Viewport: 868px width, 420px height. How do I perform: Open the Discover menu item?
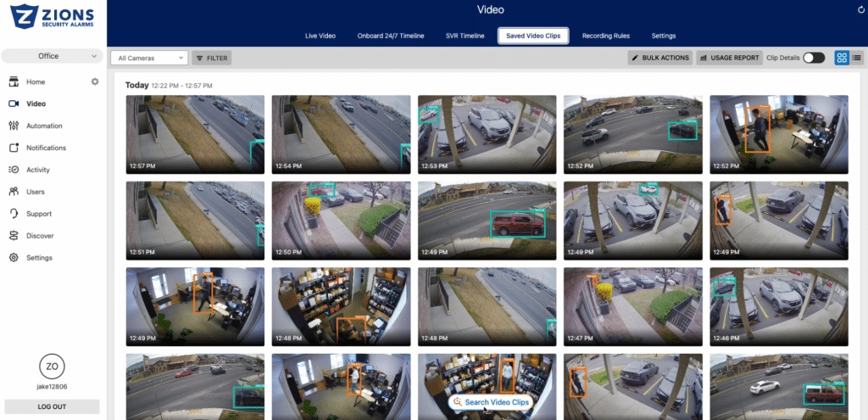pyautogui.click(x=40, y=236)
